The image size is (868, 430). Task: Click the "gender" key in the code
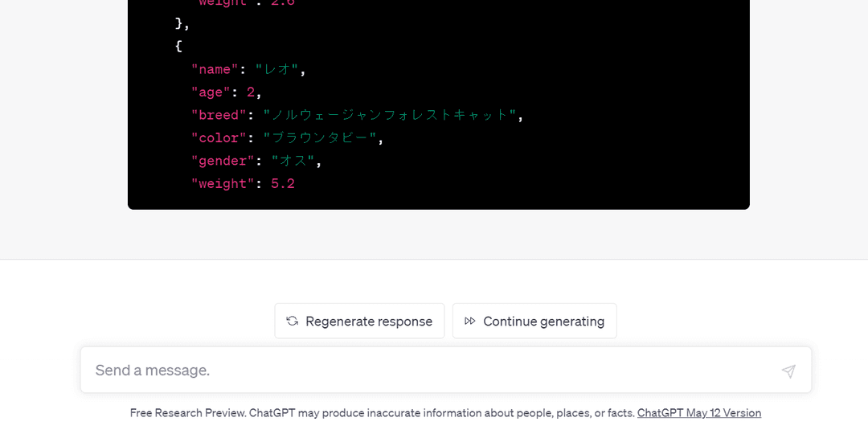[x=223, y=161]
